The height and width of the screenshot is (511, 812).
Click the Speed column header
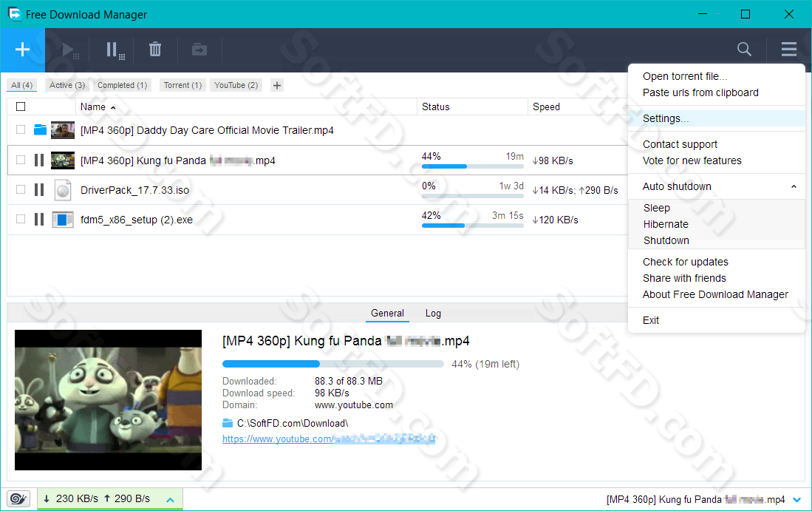546,106
